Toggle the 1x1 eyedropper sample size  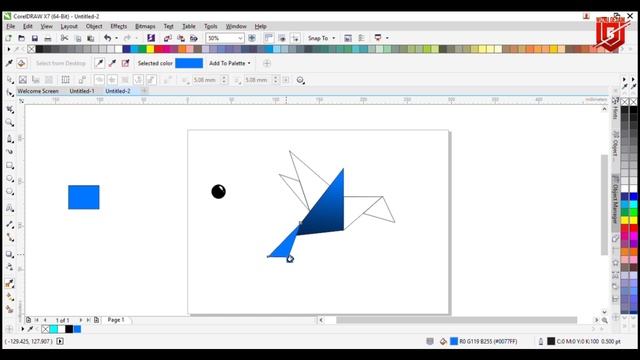[99, 63]
